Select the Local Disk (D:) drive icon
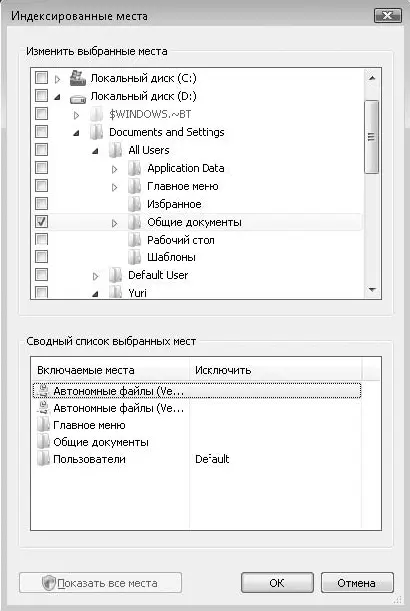This screenshot has width=410, height=611. (x=78, y=99)
